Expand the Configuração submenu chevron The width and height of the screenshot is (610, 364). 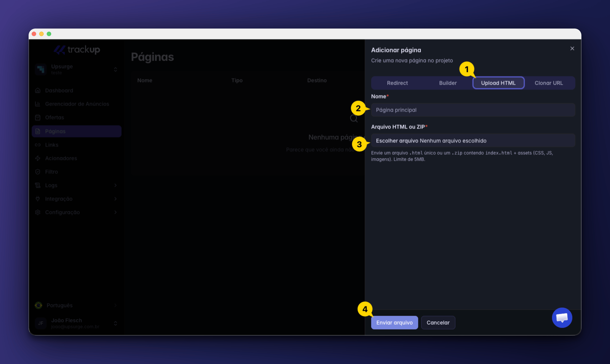115,212
